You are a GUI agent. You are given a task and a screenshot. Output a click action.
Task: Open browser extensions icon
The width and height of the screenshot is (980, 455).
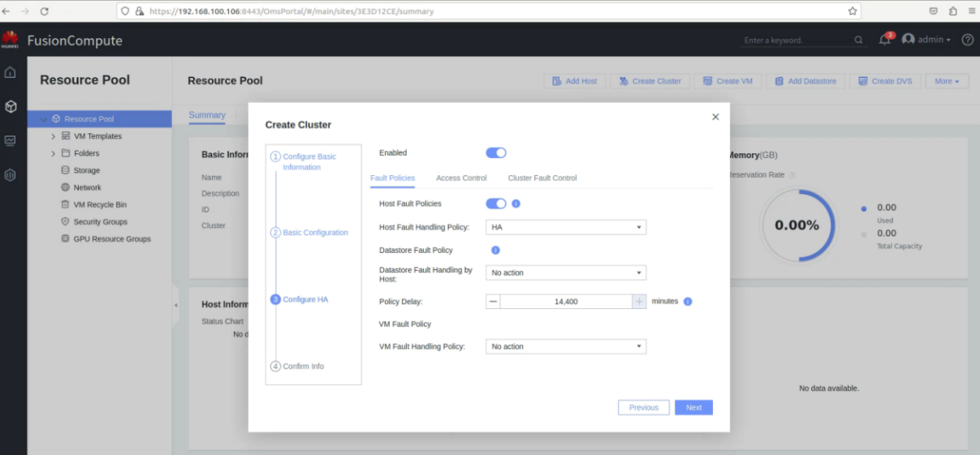point(952,11)
